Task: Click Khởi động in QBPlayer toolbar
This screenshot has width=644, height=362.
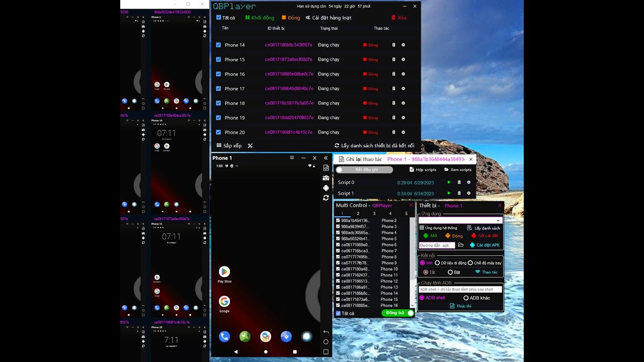Action: coord(260,18)
